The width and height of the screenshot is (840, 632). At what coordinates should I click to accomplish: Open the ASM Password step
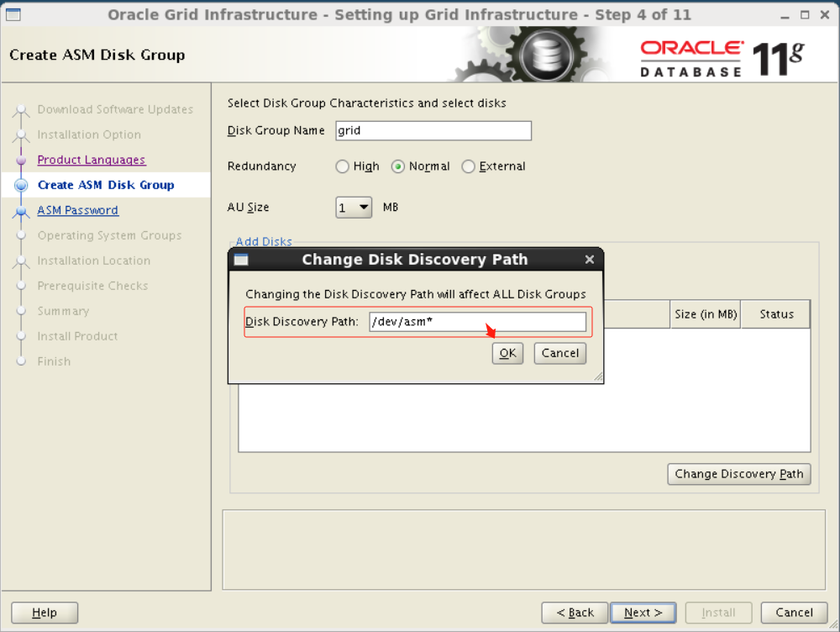point(77,210)
